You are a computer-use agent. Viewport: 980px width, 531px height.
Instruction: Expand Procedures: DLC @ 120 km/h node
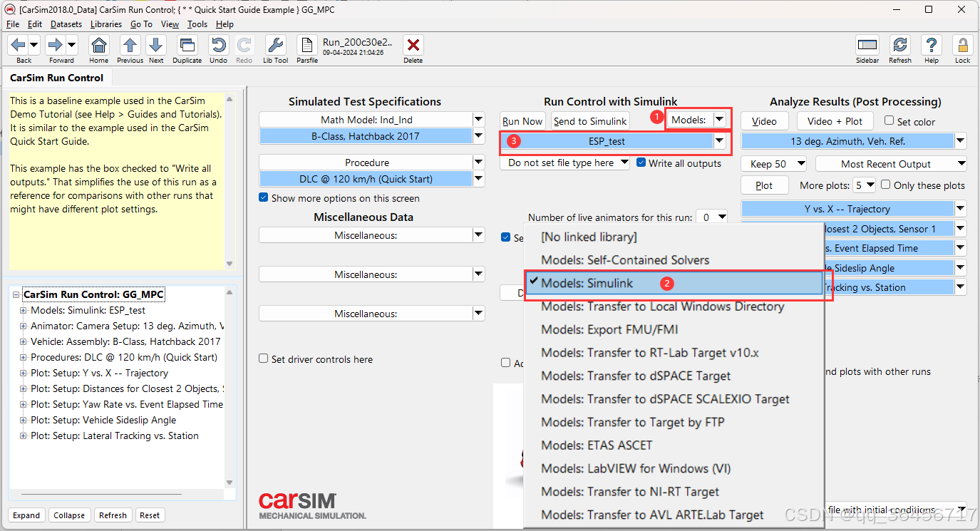(23, 357)
